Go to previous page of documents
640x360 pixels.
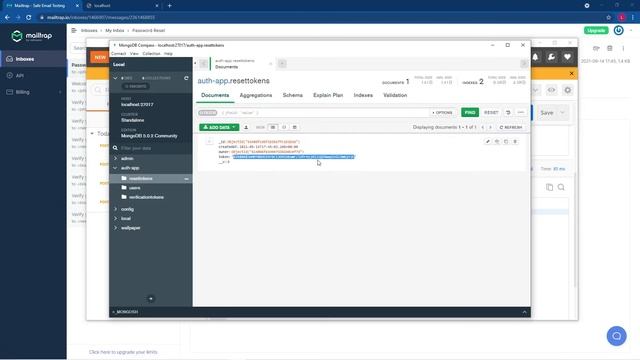[483, 127]
